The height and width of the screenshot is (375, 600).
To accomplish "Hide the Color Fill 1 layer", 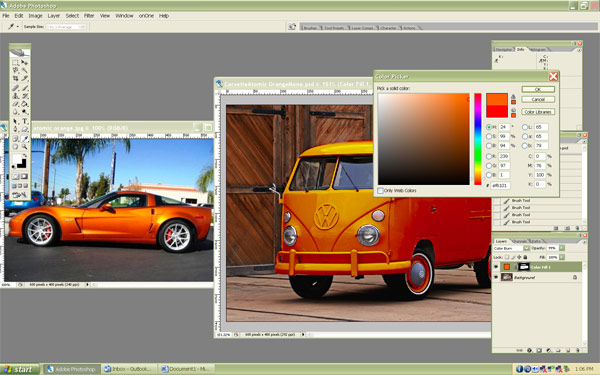I will [x=496, y=267].
